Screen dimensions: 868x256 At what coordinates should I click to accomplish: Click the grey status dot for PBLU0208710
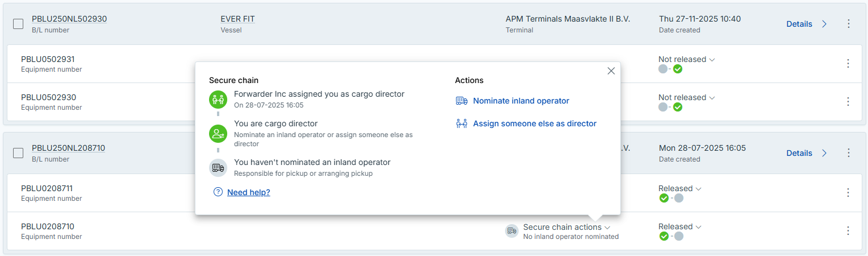(x=679, y=236)
